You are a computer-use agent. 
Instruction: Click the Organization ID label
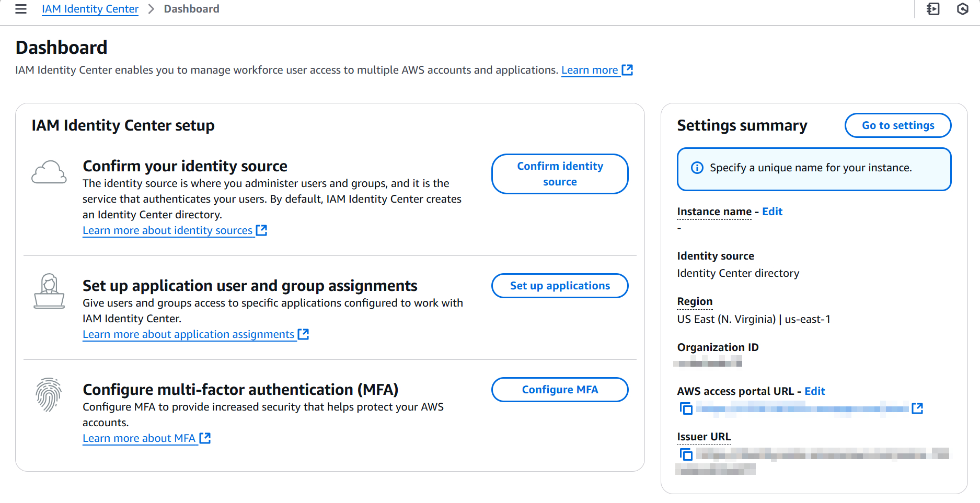click(718, 347)
